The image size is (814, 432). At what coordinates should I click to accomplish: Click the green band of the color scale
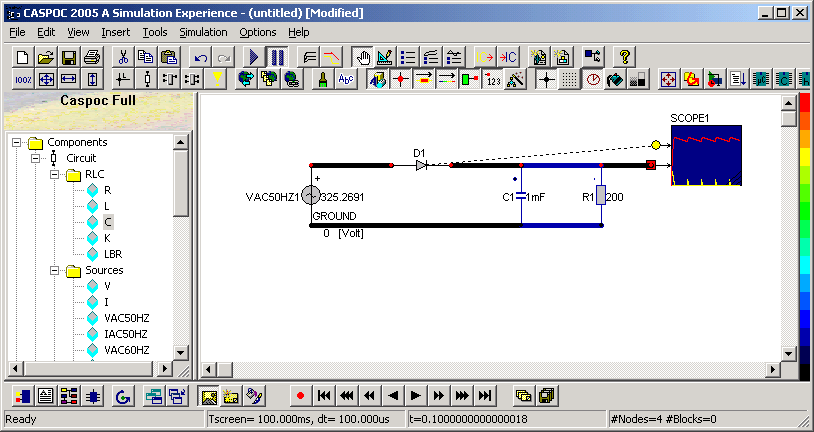click(x=805, y=211)
